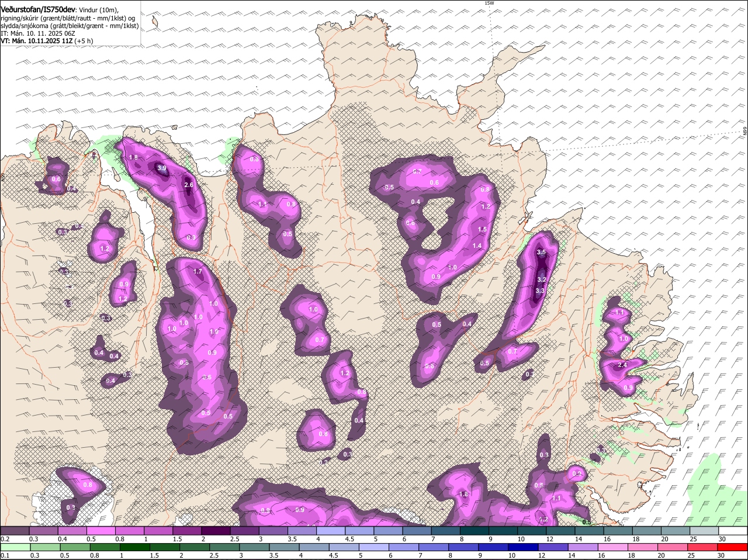This screenshot has width=748, height=560.
Task: Click the 6 swatch in the rain legend
Action: tap(403, 547)
